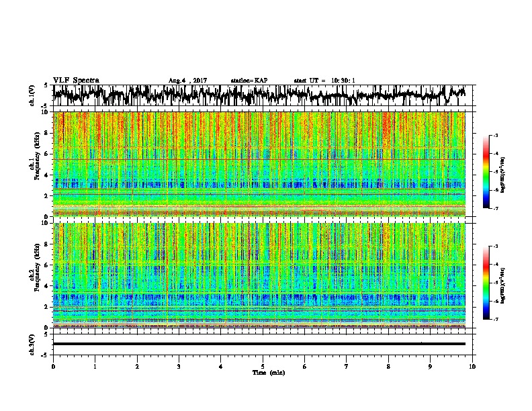Click the ch.2 color bar '-7' label
This screenshot has width=532, height=411.
pyautogui.click(x=496, y=320)
